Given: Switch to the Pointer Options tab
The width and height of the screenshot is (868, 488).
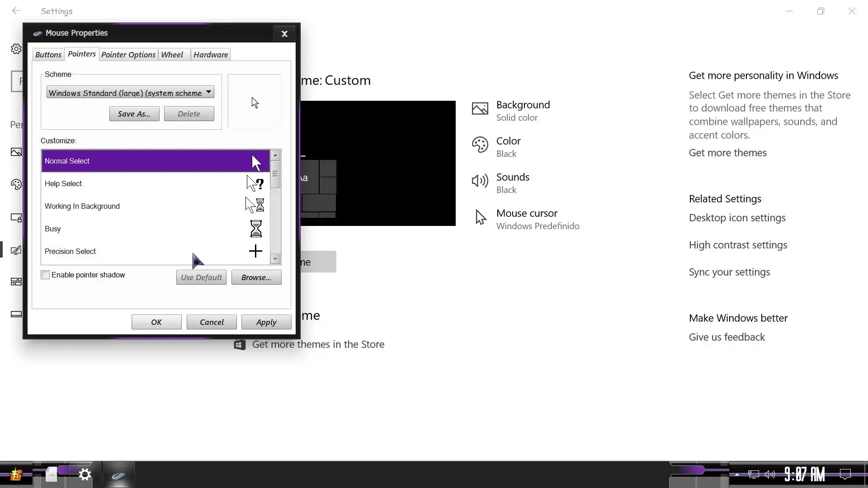Looking at the screenshot, I should click(128, 55).
